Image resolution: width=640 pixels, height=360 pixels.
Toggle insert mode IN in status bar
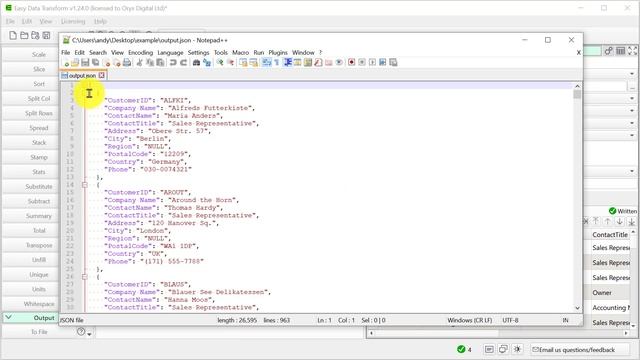point(565,320)
